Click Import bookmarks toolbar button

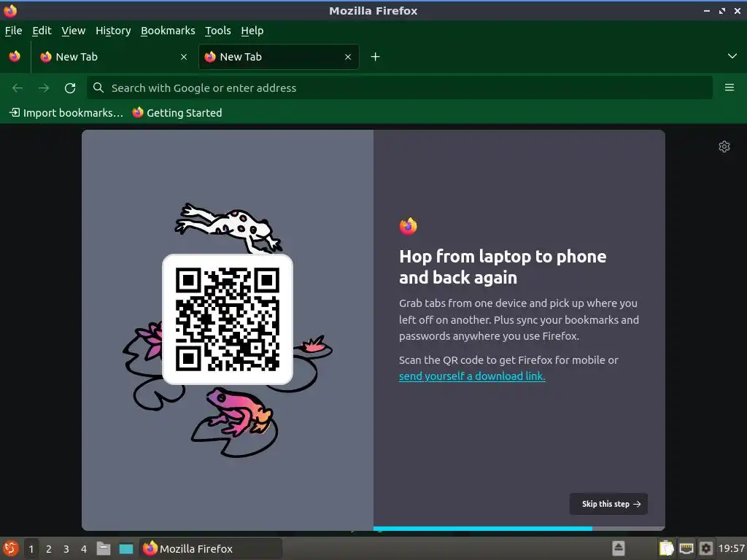pos(66,113)
